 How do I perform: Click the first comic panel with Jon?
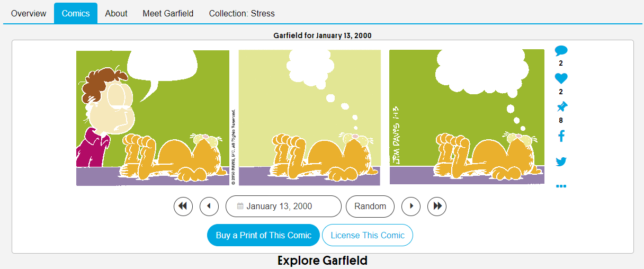153,118
